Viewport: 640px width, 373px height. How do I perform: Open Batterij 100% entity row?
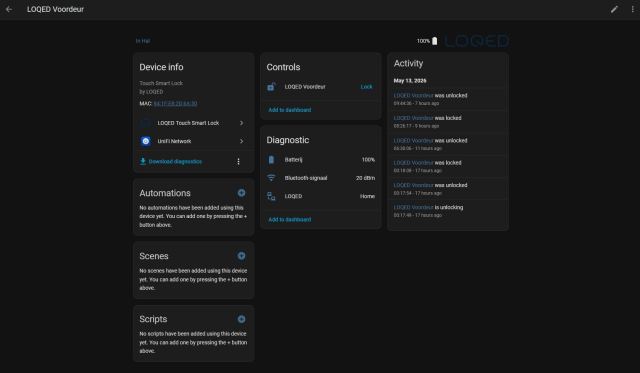click(320, 160)
